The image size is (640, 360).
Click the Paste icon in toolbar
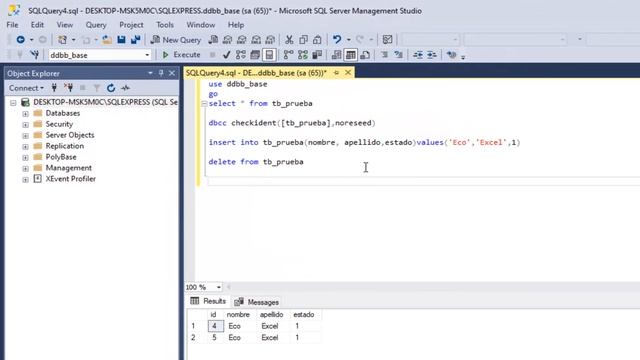click(x=317, y=40)
